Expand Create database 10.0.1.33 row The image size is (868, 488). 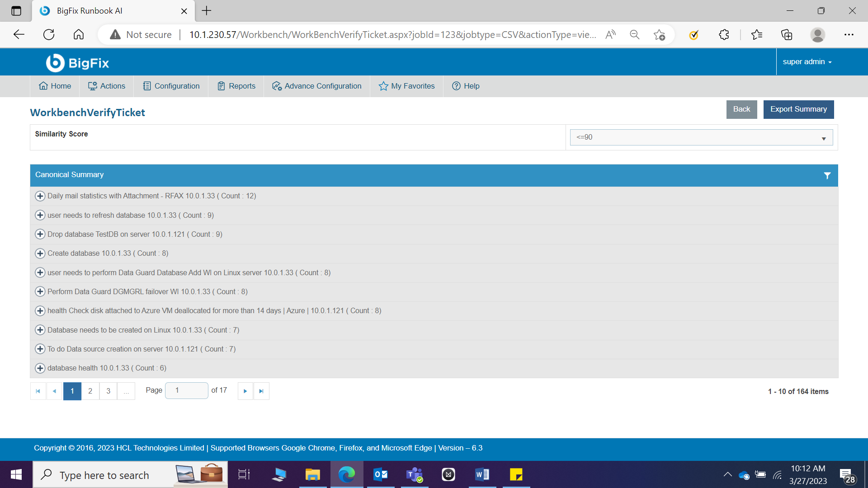[x=40, y=253]
